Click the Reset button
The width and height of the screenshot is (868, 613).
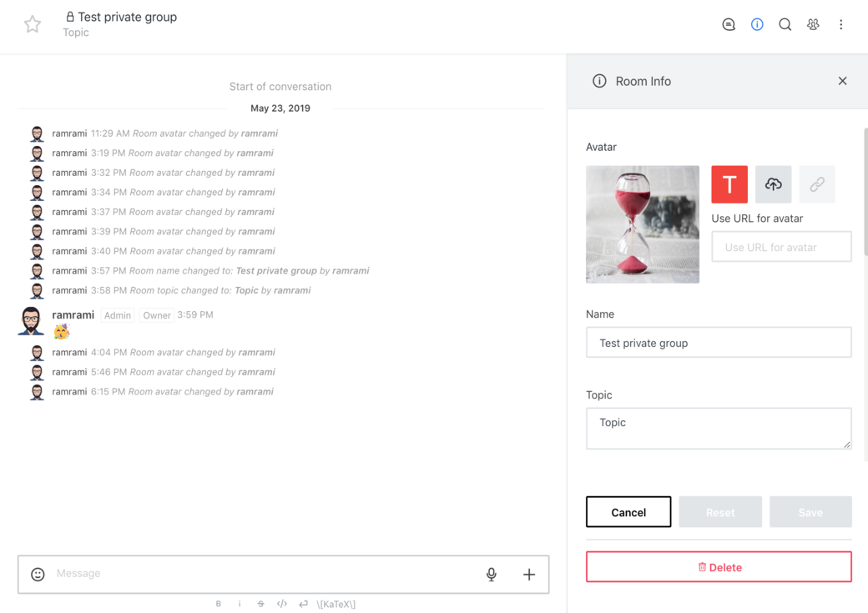pos(720,512)
